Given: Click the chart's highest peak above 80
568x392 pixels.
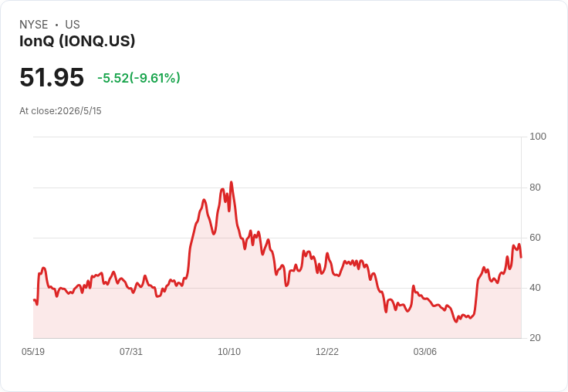Looking at the screenshot, I should point(231,182).
